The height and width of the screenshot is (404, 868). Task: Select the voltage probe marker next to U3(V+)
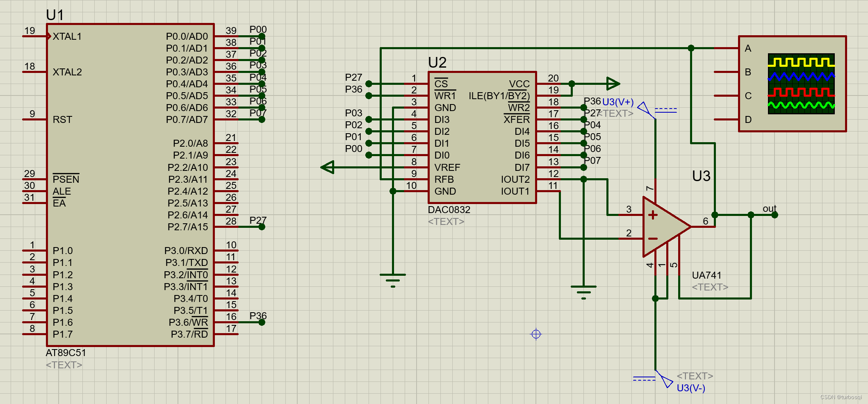(647, 110)
